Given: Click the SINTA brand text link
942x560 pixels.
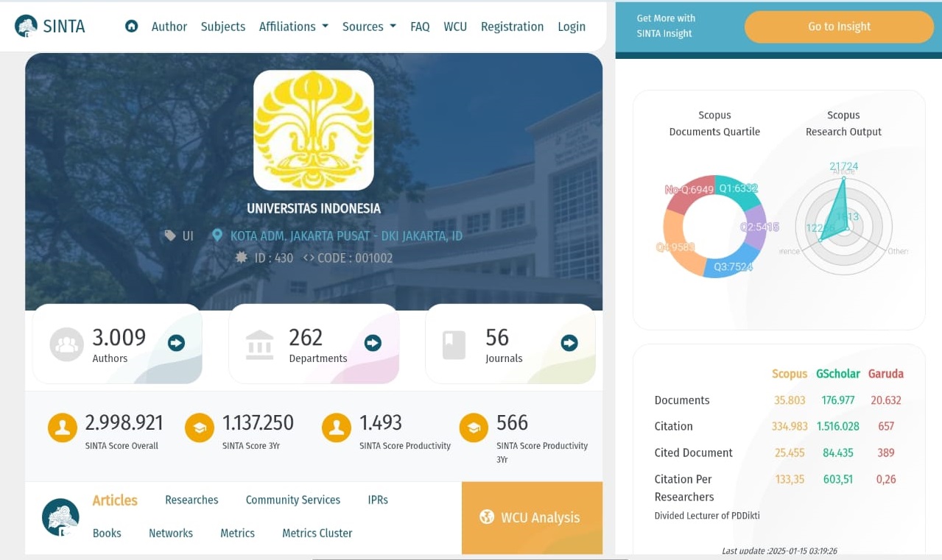Looking at the screenshot, I should (x=64, y=26).
